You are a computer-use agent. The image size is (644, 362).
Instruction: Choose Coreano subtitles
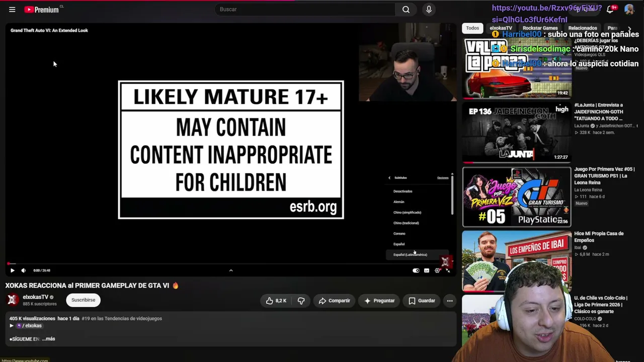point(399,233)
